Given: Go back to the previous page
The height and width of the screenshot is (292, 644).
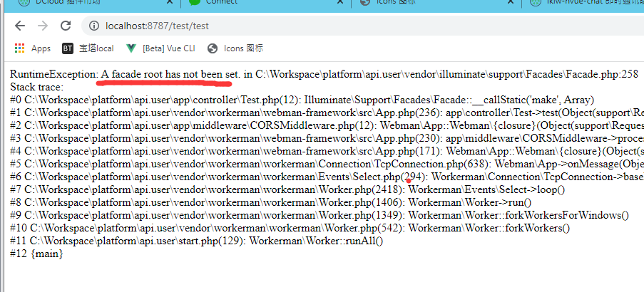Looking at the screenshot, I should point(20,26).
